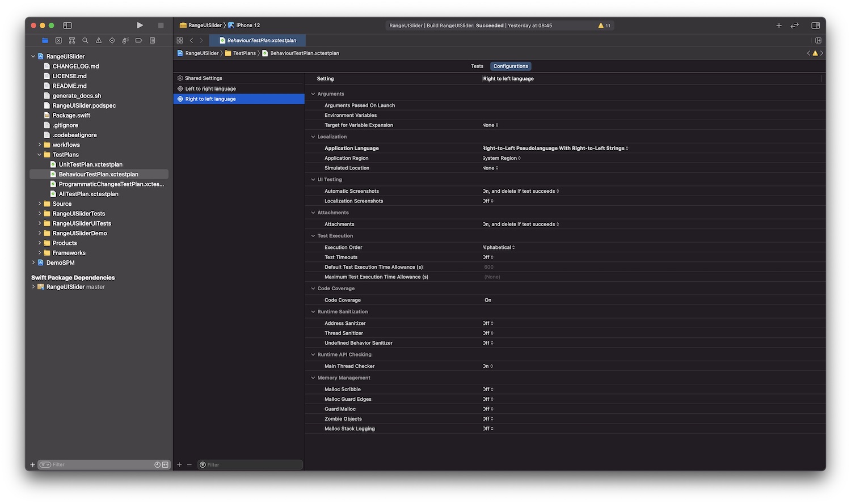The height and width of the screenshot is (504, 851).
Task: Select the iPhone 12 run destination
Action: click(244, 26)
